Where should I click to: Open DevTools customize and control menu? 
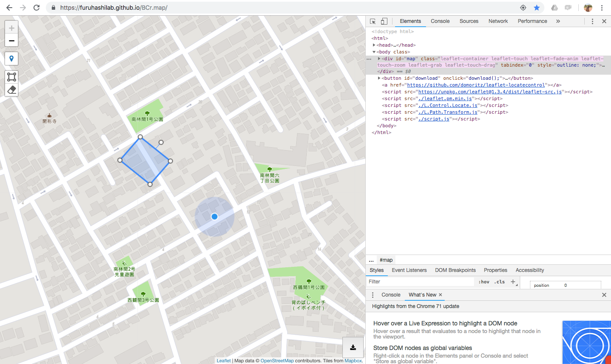point(593,21)
